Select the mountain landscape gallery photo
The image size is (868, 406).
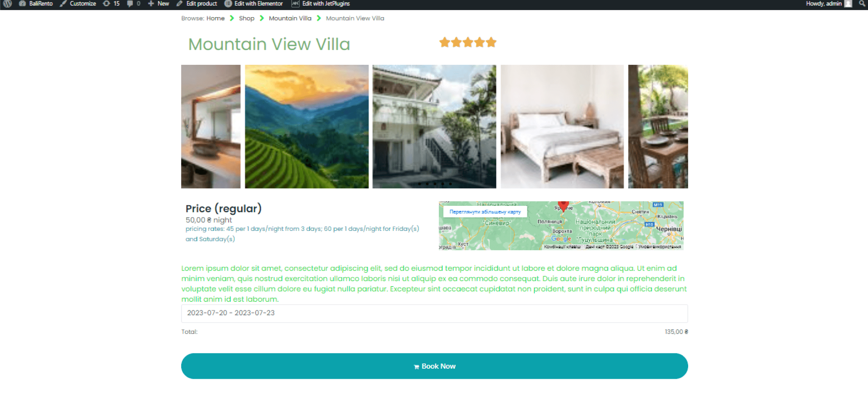tap(307, 126)
